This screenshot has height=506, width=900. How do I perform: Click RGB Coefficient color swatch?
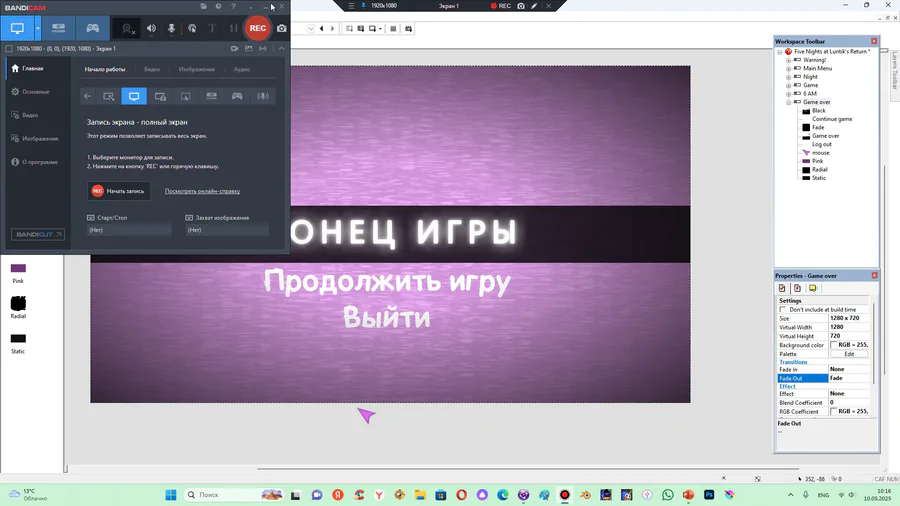833,411
